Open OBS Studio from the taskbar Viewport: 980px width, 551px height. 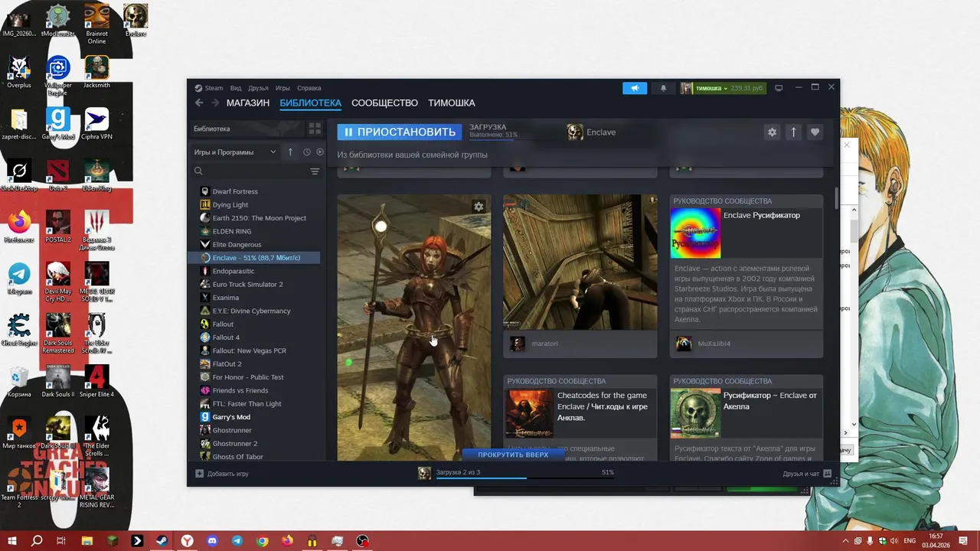pos(363,541)
